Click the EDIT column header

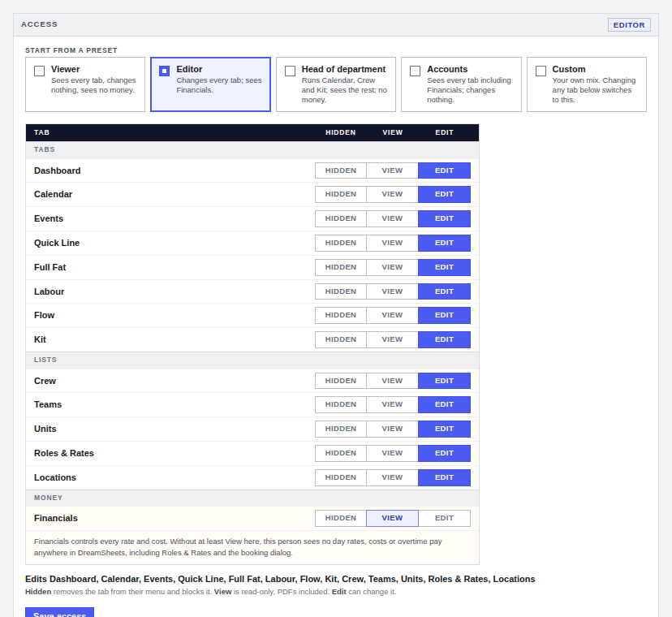click(x=444, y=132)
